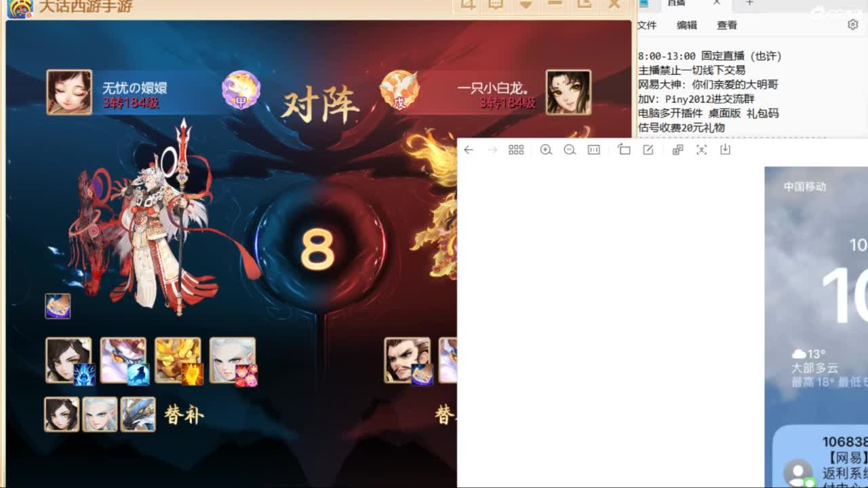
Task: Click the 替补 label on blue side
Action: coord(184,415)
